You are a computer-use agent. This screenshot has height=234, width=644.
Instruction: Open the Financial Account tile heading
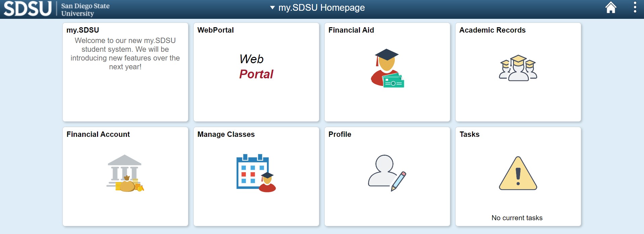point(98,134)
